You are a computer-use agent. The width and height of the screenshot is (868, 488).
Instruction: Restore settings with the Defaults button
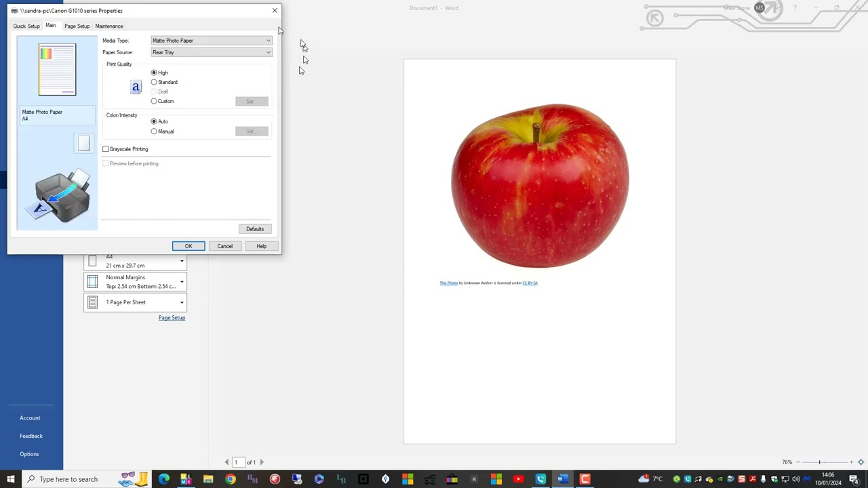pyautogui.click(x=255, y=229)
